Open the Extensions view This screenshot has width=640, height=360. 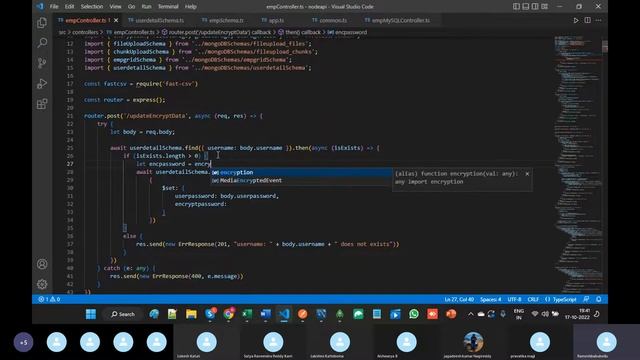click(42, 104)
